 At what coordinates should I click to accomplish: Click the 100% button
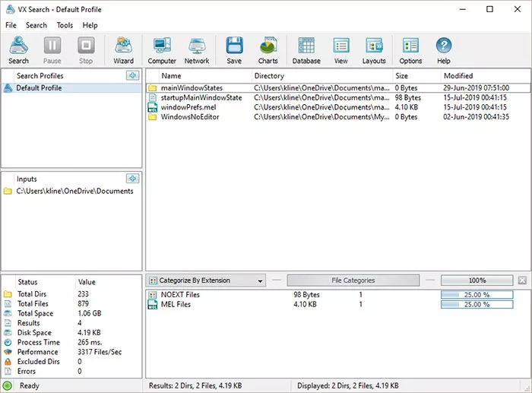tap(477, 280)
